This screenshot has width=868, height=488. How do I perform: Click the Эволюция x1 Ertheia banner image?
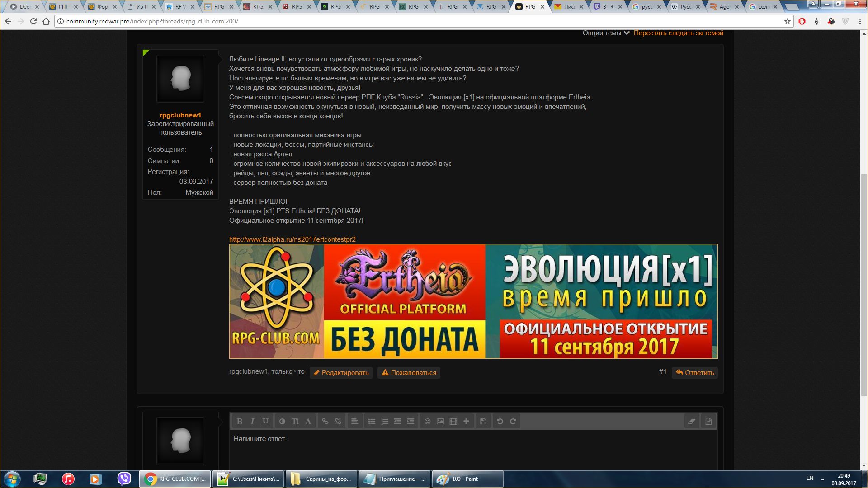pos(473,301)
